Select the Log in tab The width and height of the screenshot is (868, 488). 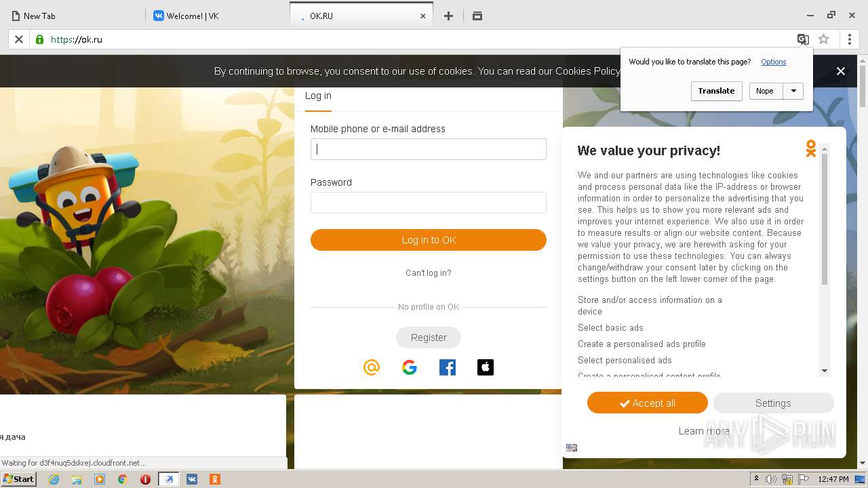pyautogui.click(x=318, y=96)
